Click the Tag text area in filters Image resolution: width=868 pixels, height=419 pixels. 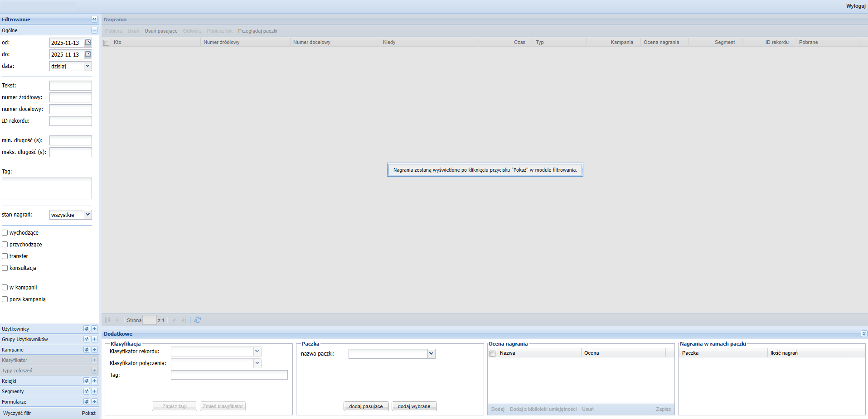[47, 188]
